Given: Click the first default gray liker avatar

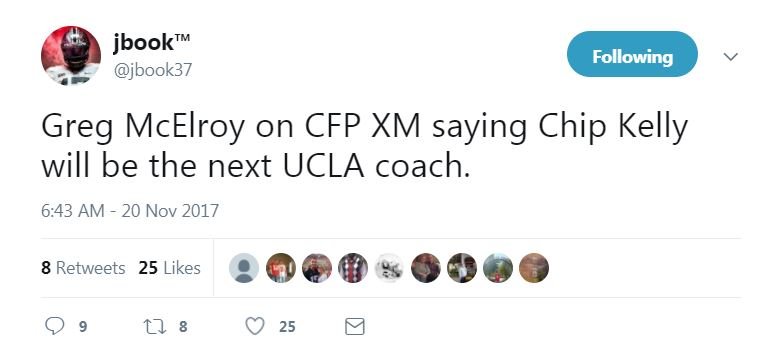Looking at the screenshot, I should click(x=244, y=268).
